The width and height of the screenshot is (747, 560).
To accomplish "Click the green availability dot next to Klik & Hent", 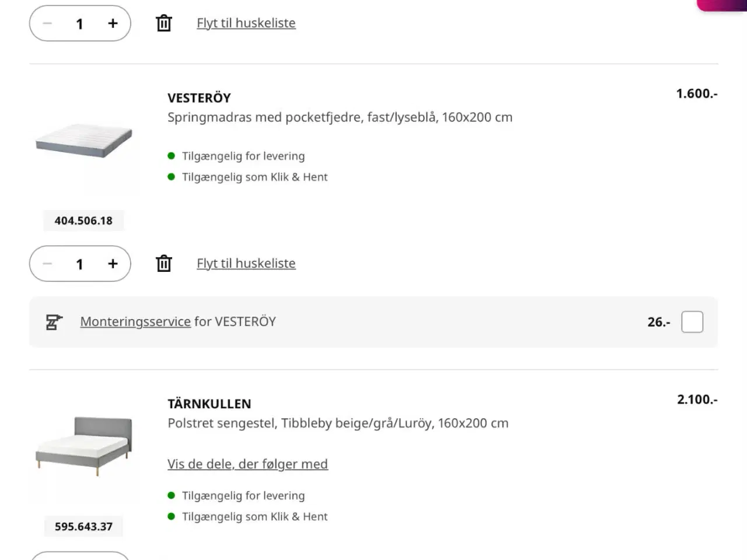I will [x=171, y=176].
